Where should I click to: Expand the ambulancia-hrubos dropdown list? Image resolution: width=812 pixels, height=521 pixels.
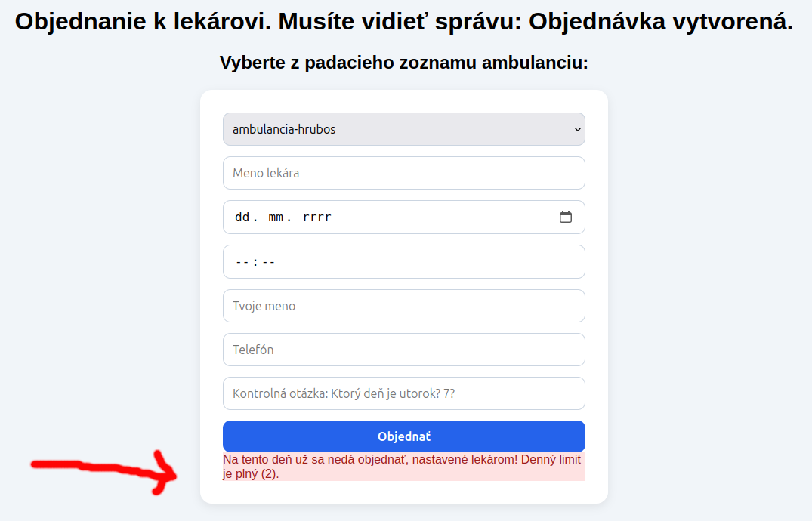coord(404,129)
